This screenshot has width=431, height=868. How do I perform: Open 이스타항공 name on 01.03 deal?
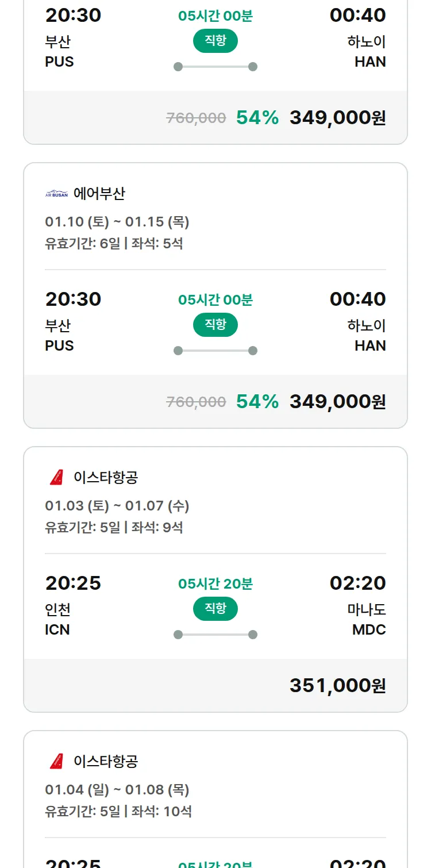coord(106,477)
